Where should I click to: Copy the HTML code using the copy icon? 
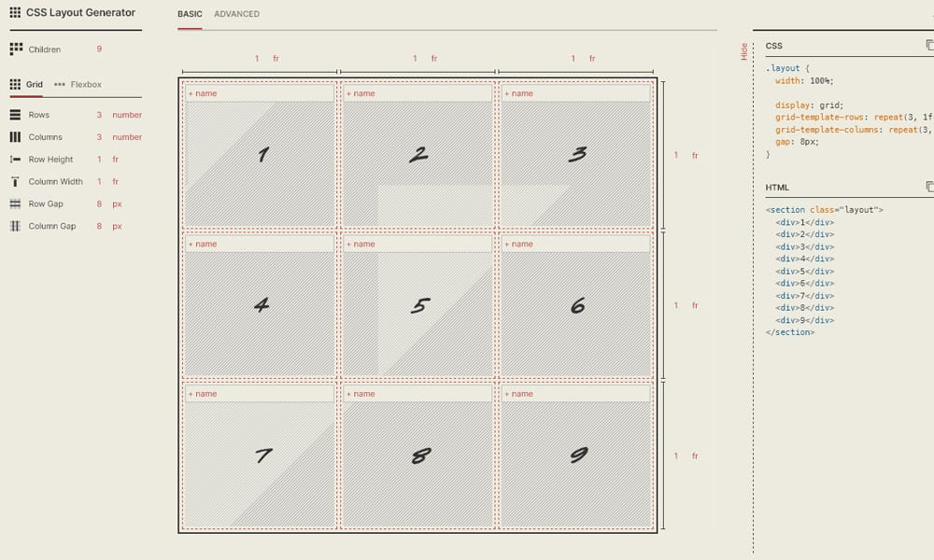(x=929, y=186)
